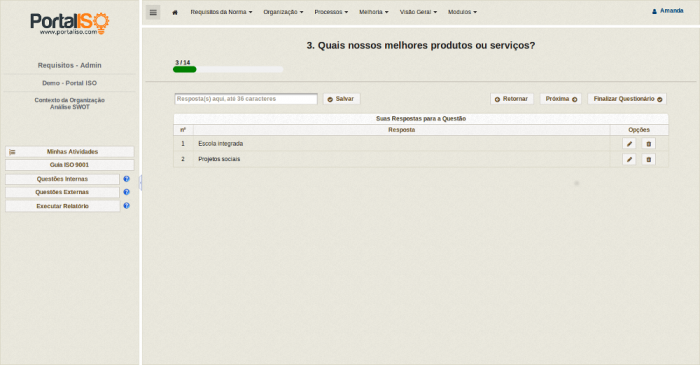Open Minhas Atividades
Screen dimensions: 700x365
click(70, 152)
